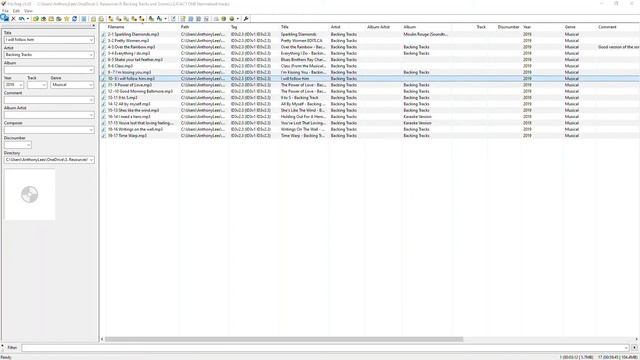Click the Discnumber column header
Viewport: 640px width, 360px height.
click(509, 27)
